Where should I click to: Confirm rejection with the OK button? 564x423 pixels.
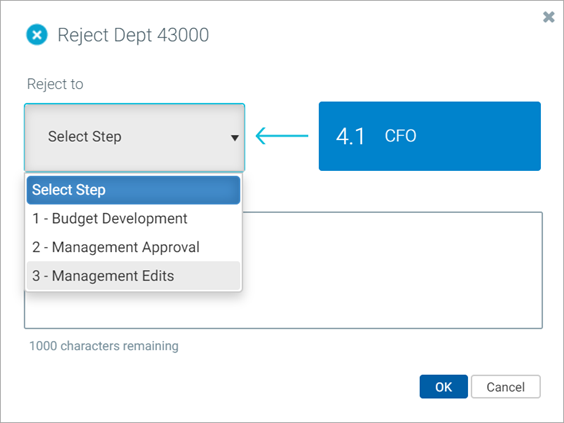click(444, 387)
